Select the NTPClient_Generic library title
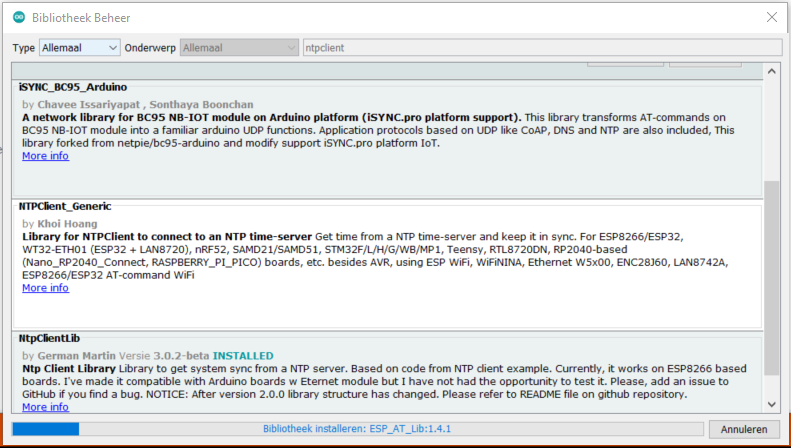Viewport: 791px width, 448px height. point(65,206)
